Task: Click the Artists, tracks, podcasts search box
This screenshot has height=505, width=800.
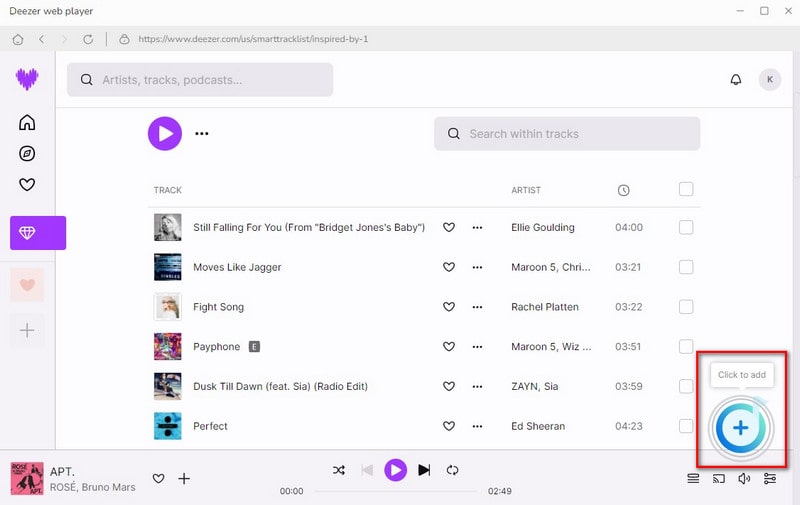Action: (x=200, y=80)
